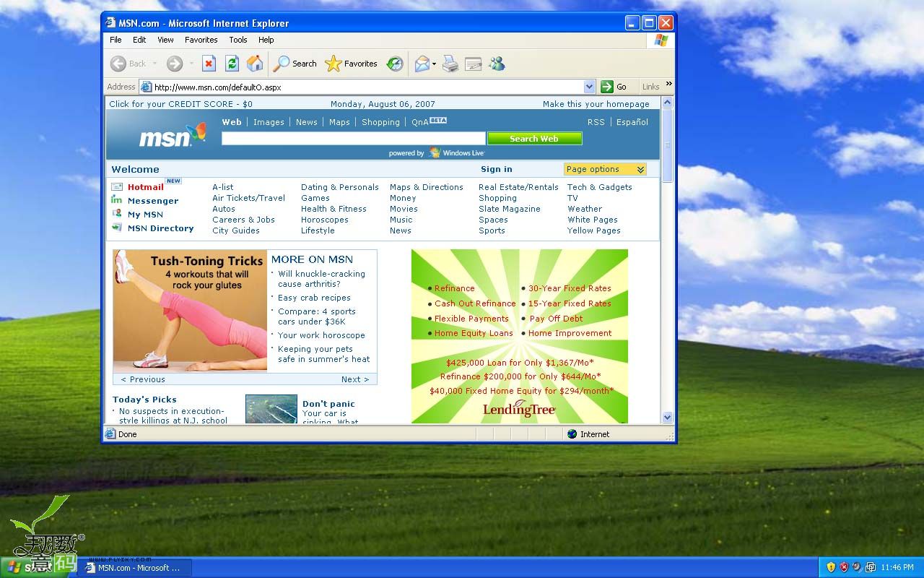Screen dimensions: 924x578
Task: Click the Next > link in the slideshow
Action: [355, 379]
